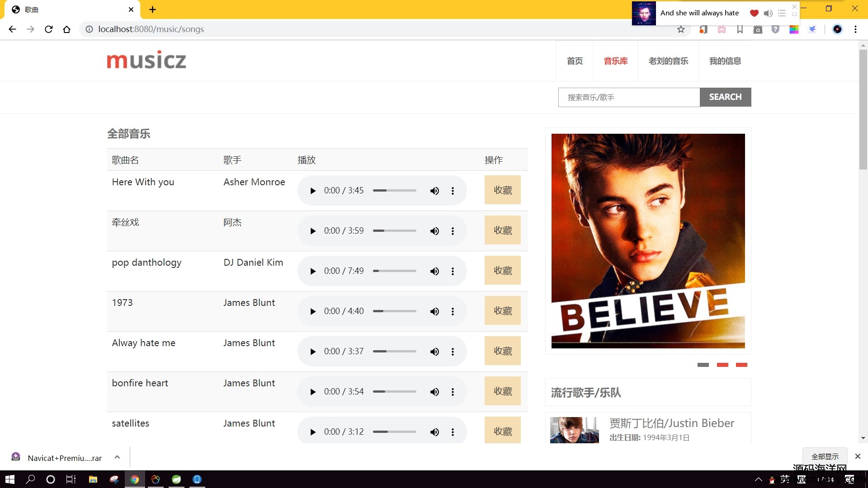Open more options for the Alway hate me player
Screen dimensions: 868x488
453,352
